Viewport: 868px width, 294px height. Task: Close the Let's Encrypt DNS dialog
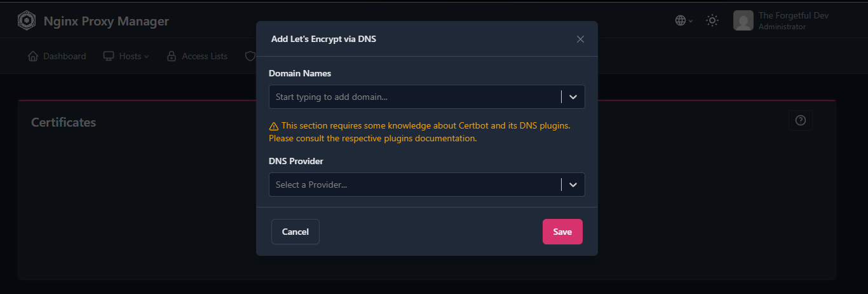pyautogui.click(x=580, y=39)
